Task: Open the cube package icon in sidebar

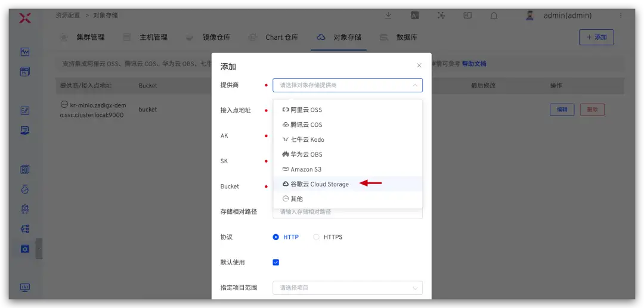Action: pos(25,209)
